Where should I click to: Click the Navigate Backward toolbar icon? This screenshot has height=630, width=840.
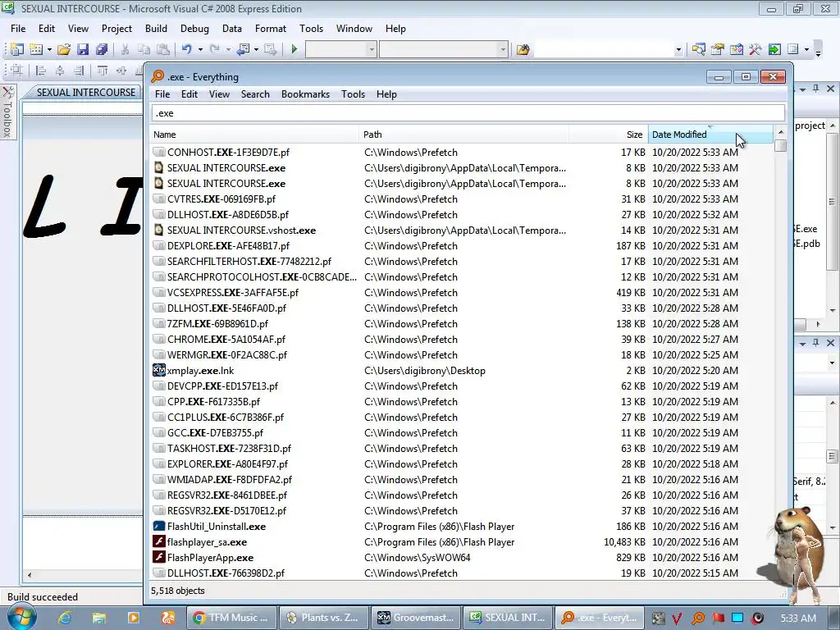[x=243, y=49]
